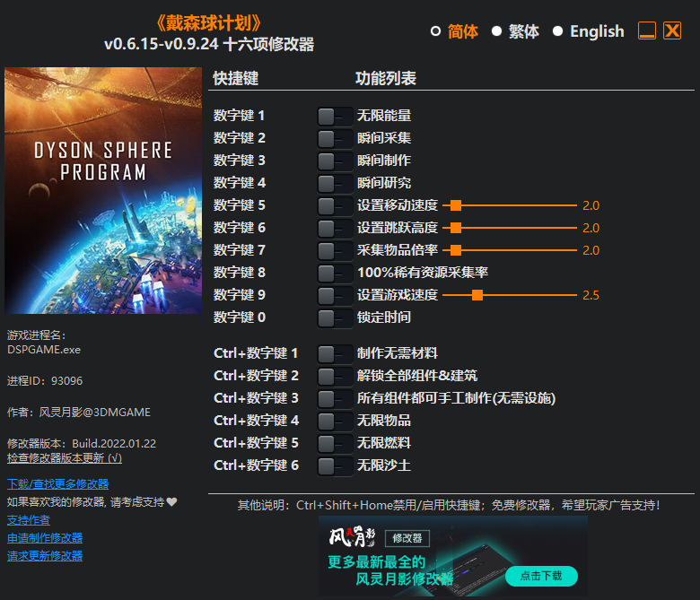700x600 pixels.
Task: Click game speed slider handle
Action: (477, 295)
